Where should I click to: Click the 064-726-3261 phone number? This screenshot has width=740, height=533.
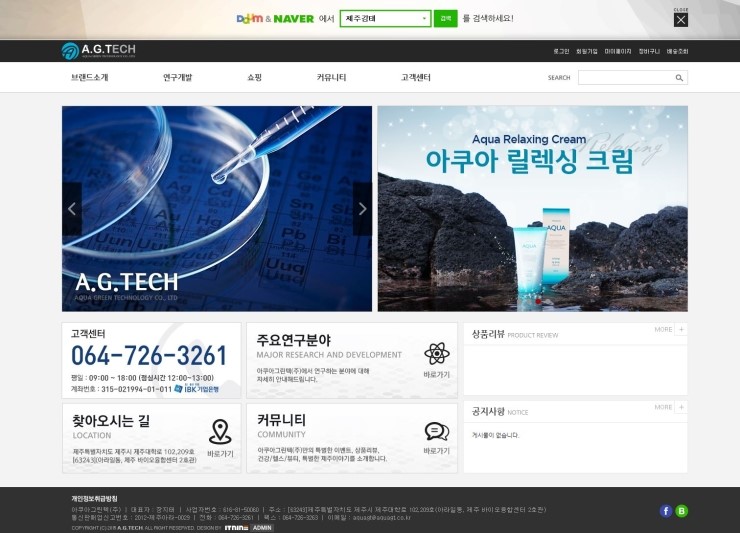[x=149, y=356]
